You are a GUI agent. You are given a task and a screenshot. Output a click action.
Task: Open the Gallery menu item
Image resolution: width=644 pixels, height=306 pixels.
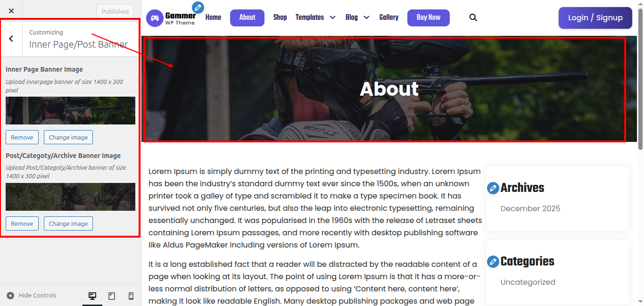click(x=389, y=17)
